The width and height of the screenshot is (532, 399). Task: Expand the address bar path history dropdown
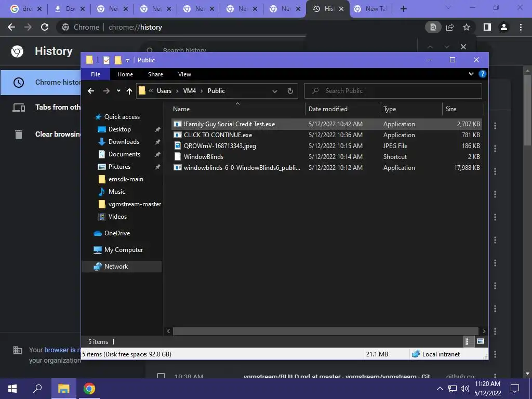pos(275,91)
